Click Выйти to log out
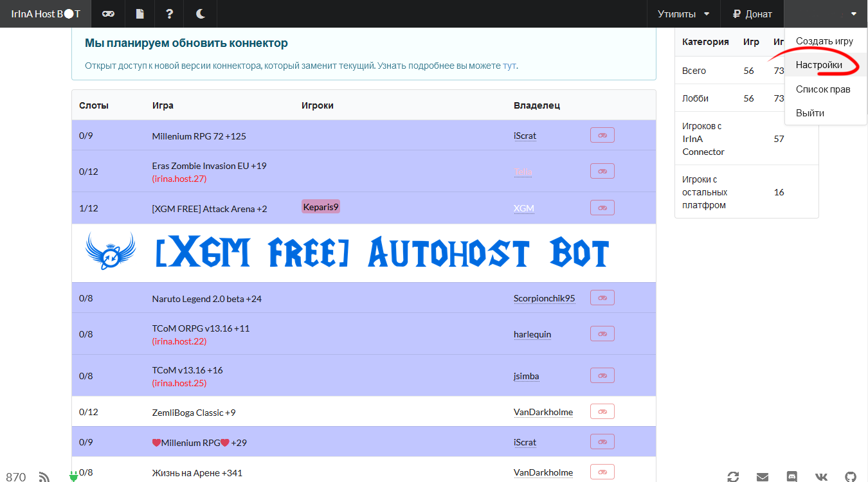Screen dimensions: 868x482 coord(825,113)
